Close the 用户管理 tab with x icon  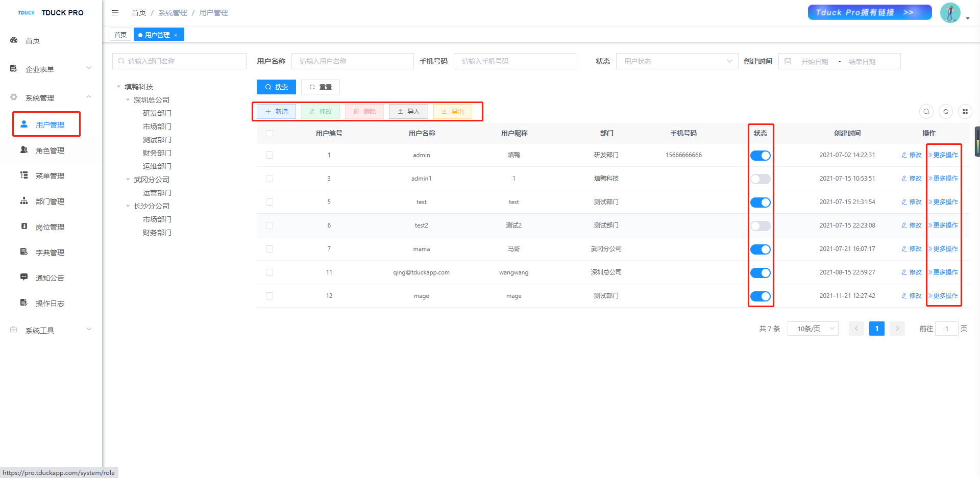(176, 35)
